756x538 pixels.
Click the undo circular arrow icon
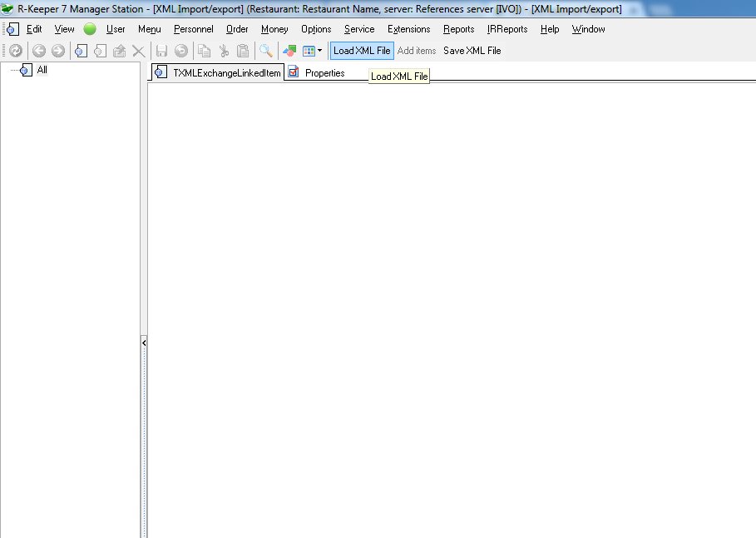(x=180, y=51)
